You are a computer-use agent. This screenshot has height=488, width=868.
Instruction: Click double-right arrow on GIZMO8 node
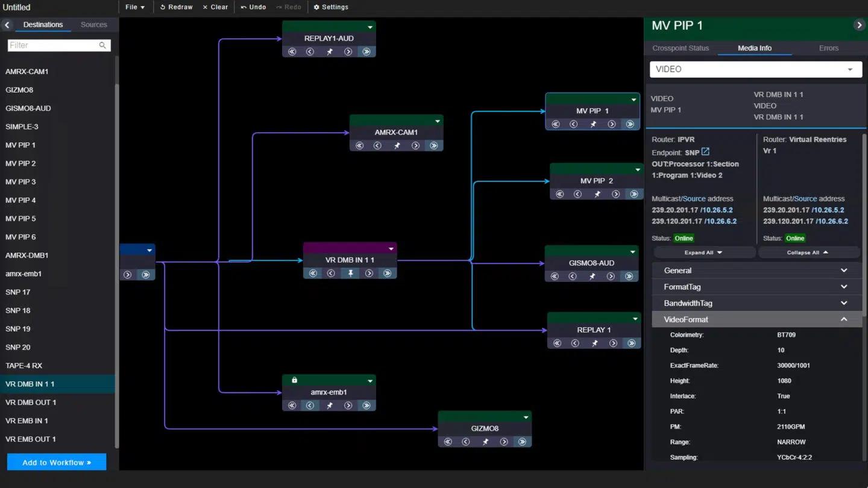click(522, 442)
